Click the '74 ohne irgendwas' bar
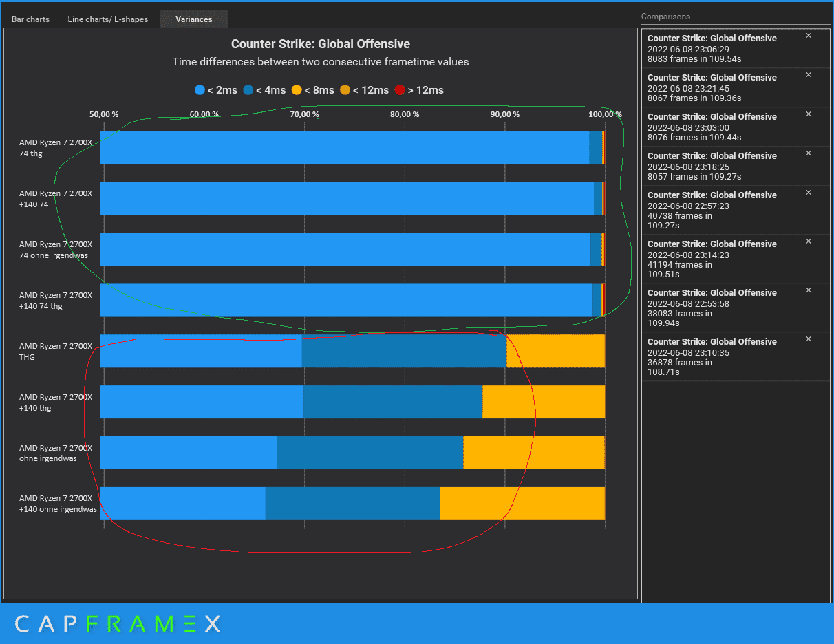 (352, 250)
